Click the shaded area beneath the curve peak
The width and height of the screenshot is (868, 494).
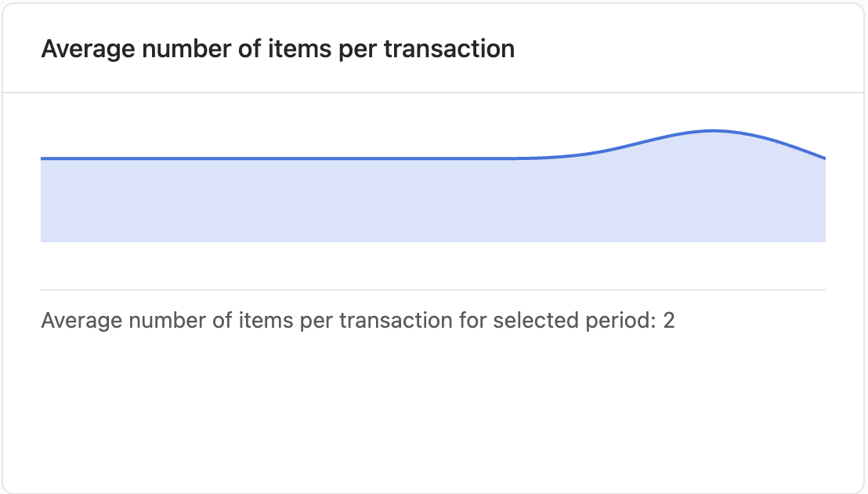pos(713,188)
